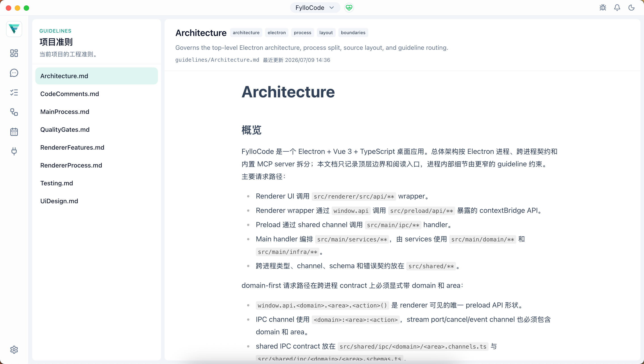Click the green heartbeat health status icon
Viewport: 644px width, 364px height.
(349, 8)
